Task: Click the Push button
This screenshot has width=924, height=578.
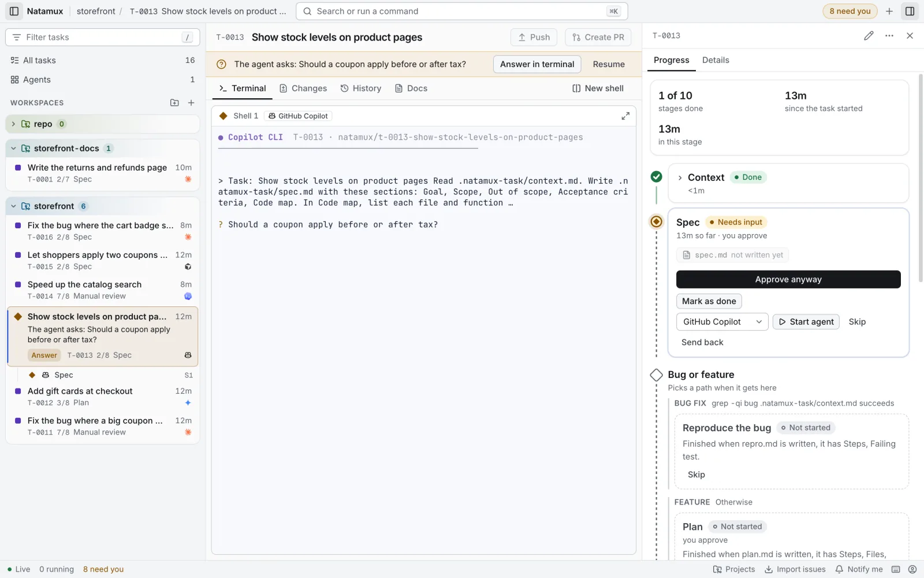Action: point(534,37)
